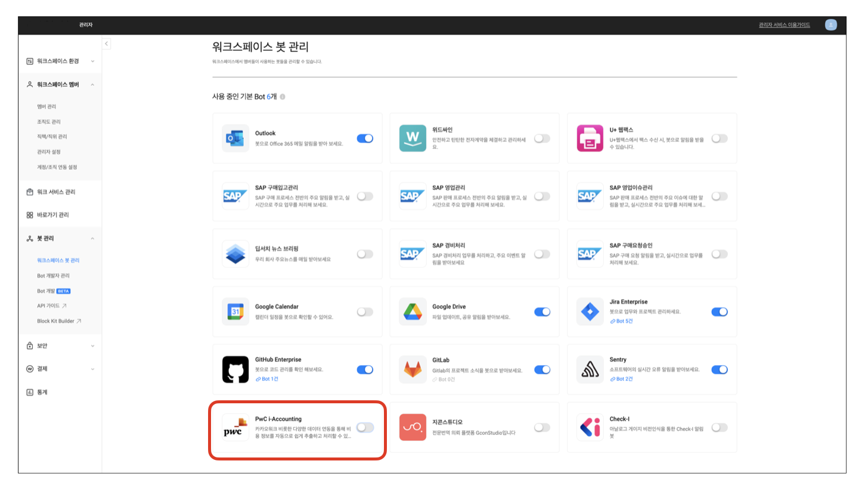Click the U+ 웹팩스 printer logo
Screen dimensions: 868x498
pyautogui.click(x=590, y=138)
